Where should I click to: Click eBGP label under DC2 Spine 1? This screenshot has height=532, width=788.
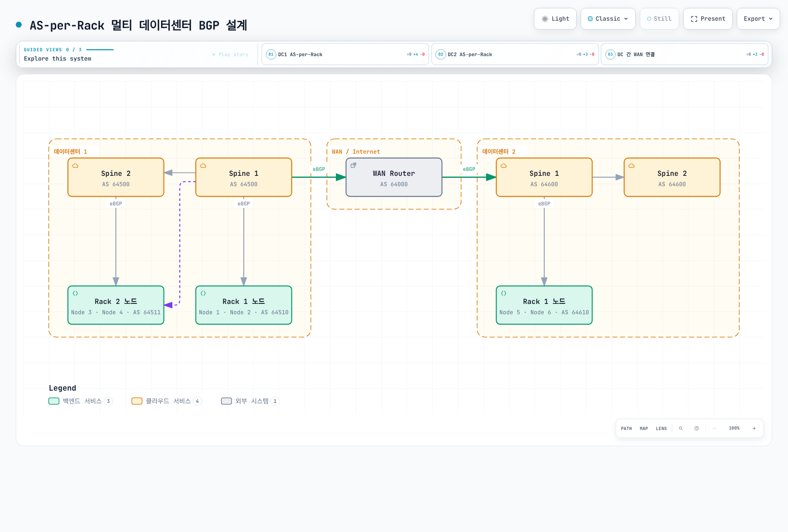pyautogui.click(x=544, y=204)
